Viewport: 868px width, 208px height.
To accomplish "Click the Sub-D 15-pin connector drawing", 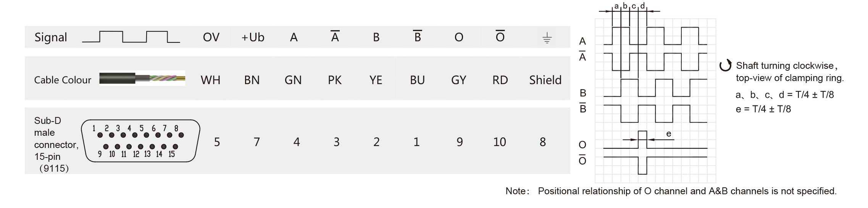I will coord(140,141).
